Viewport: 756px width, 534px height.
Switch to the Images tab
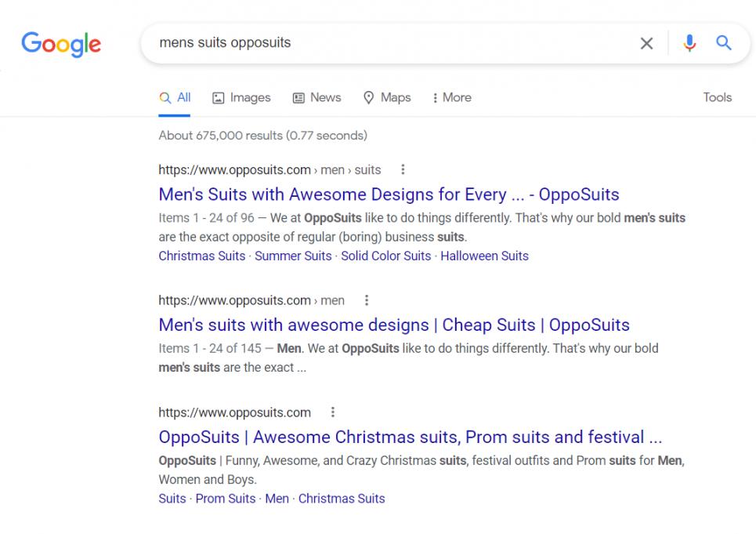pos(241,98)
